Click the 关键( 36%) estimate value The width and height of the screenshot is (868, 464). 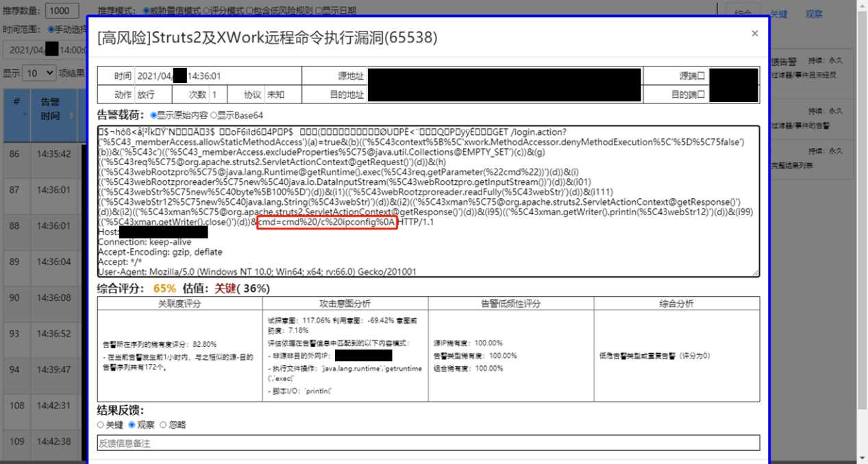click(242, 289)
